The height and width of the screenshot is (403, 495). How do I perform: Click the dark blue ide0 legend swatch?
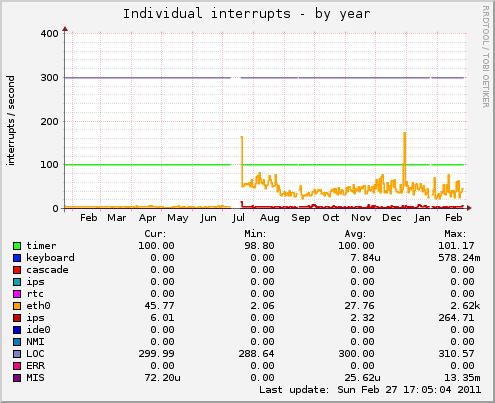[x=17, y=330]
